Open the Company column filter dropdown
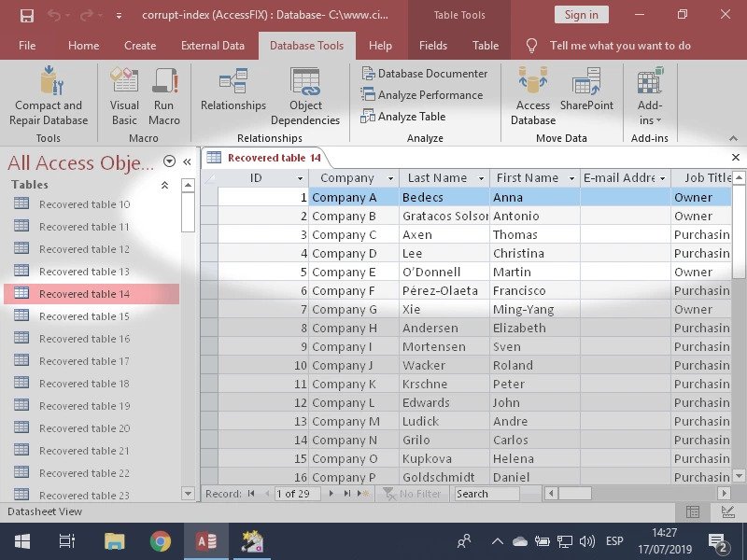Screen dimensions: 747x560 tap(388, 177)
